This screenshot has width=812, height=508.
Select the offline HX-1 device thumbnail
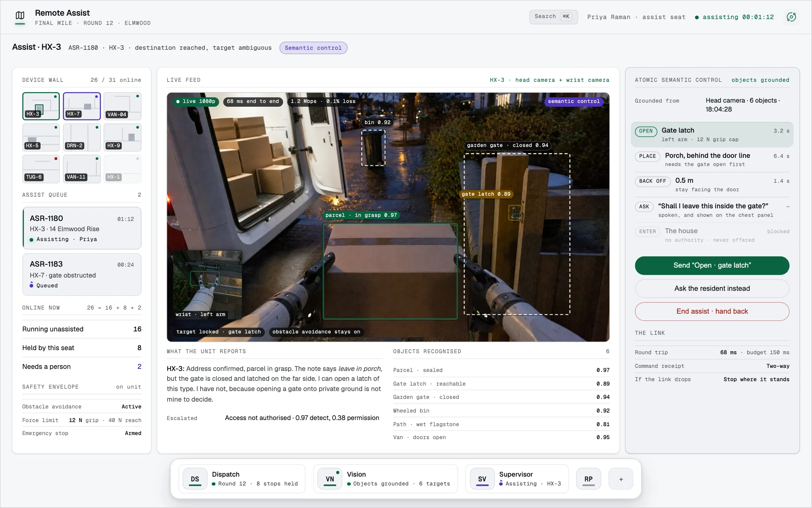[x=123, y=169]
